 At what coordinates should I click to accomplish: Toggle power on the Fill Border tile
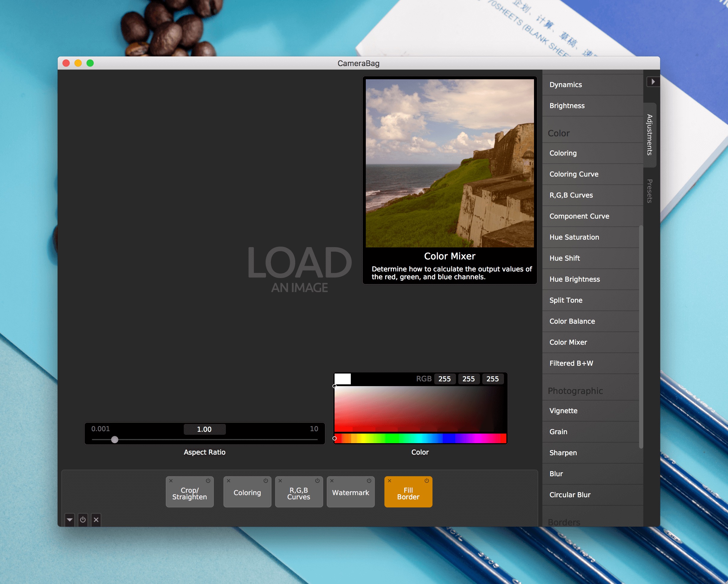pos(427,480)
